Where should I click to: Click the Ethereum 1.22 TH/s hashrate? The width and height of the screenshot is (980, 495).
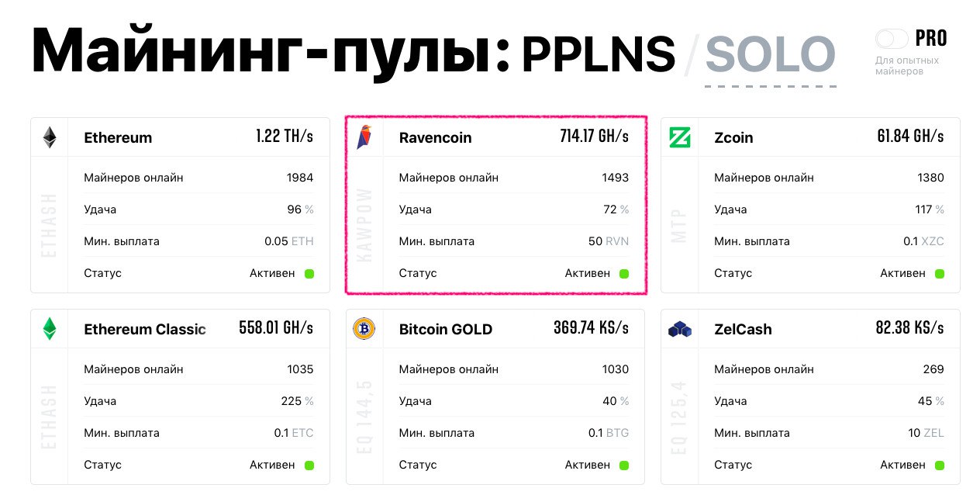(x=285, y=137)
